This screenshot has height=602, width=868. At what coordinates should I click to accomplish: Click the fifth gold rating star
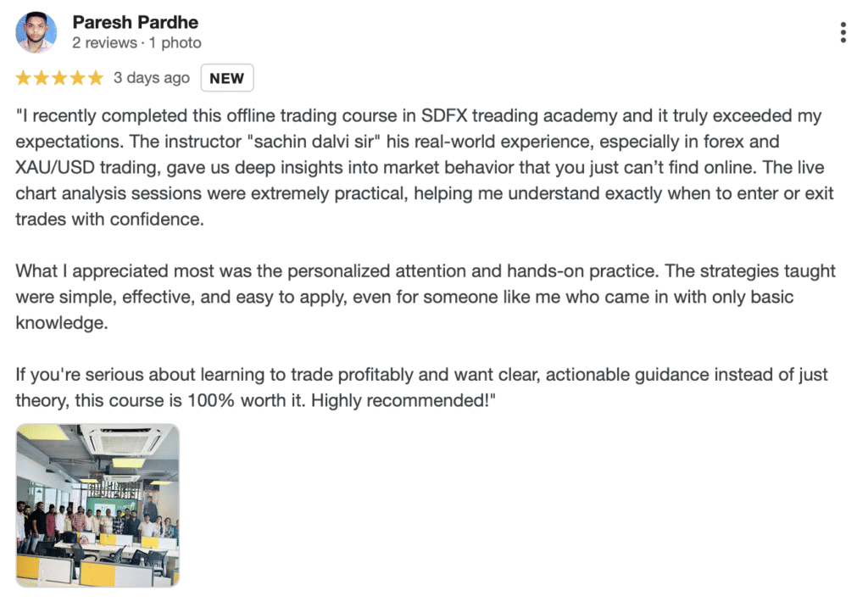(95, 78)
